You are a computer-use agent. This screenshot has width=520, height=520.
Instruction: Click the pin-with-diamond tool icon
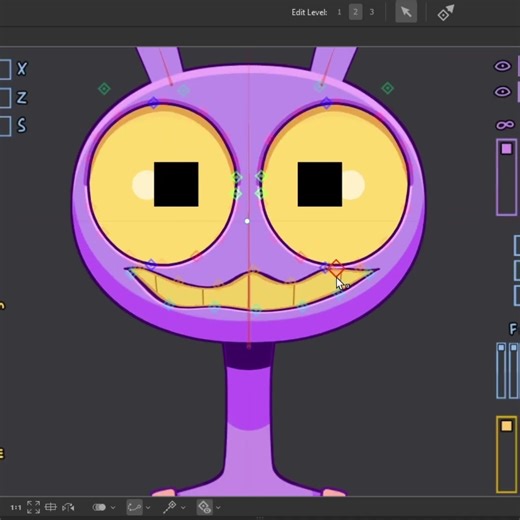[x=169, y=507]
